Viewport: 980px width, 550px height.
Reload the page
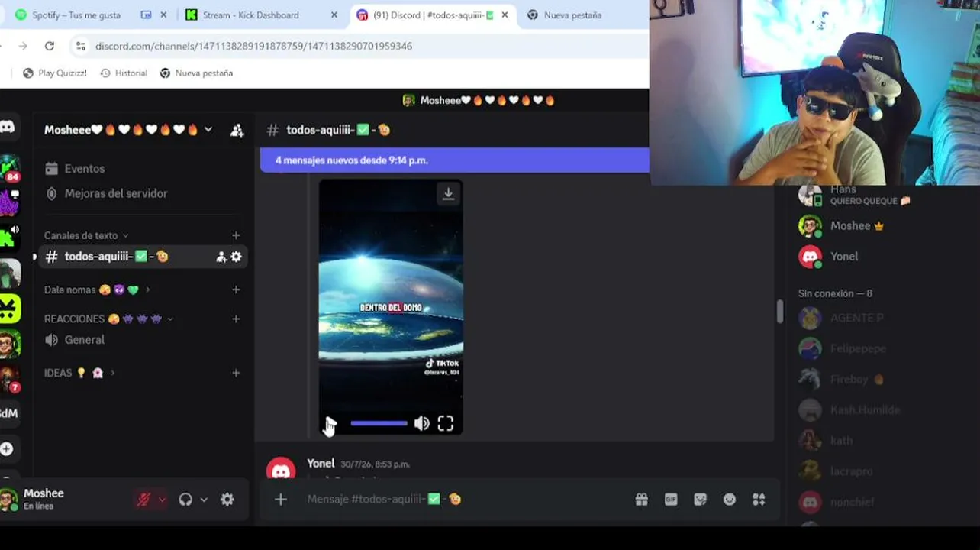coord(50,46)
